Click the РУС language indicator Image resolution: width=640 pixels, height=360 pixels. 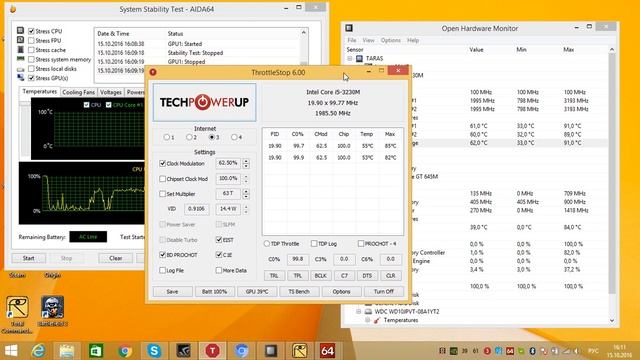point(593,351)
